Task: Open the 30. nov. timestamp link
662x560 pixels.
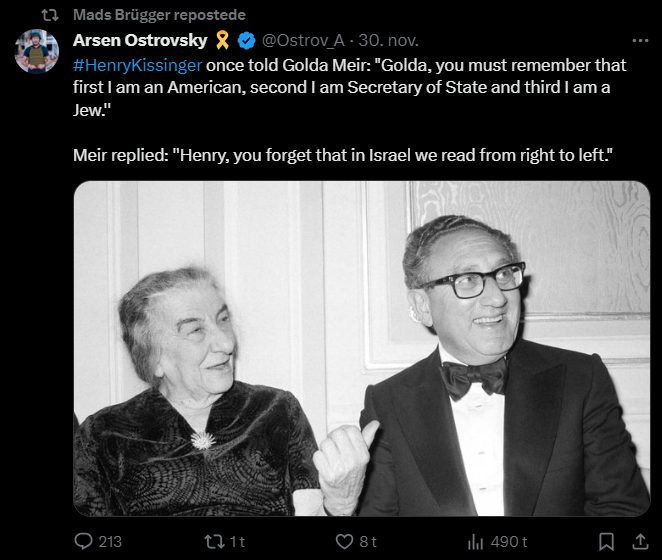Action: point(387,41)
